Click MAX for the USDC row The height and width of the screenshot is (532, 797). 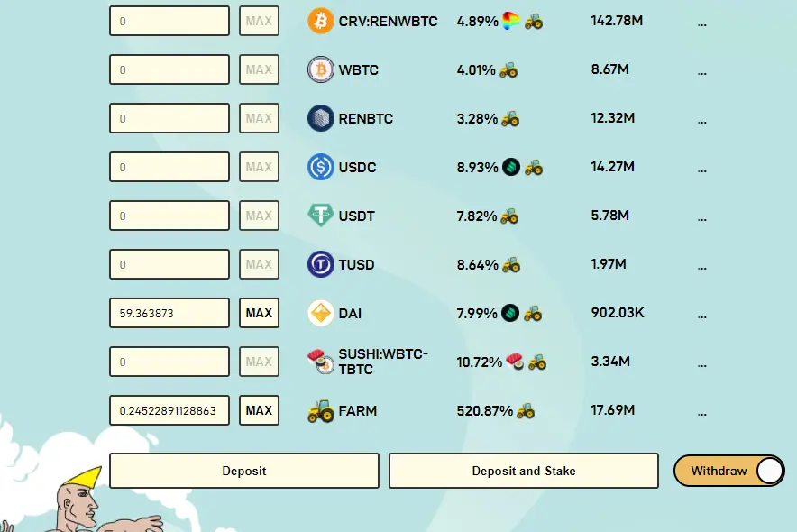pos(260,167)
